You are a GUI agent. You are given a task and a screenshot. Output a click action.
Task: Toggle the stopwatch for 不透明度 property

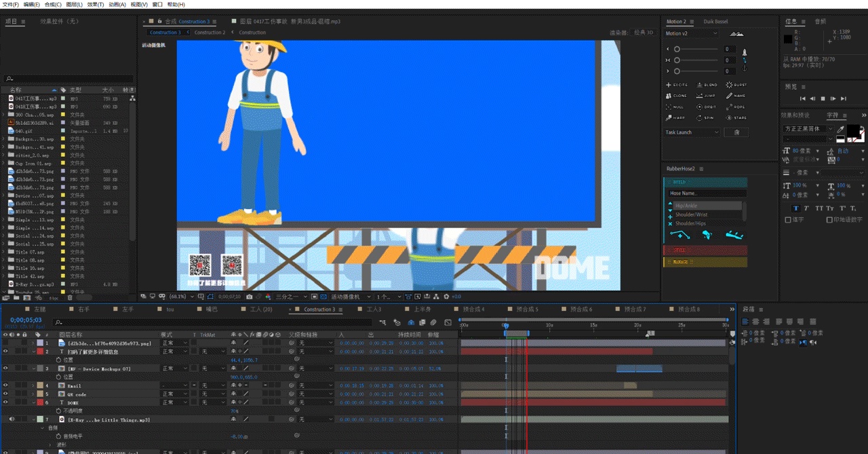58,411
